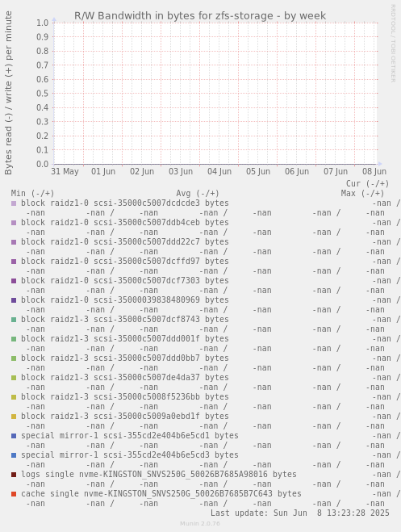The height and width of the screenshot is (532, 401).
Task: Click the swatch for scsi-35000c5007de4da37
Action: [14, 378]
